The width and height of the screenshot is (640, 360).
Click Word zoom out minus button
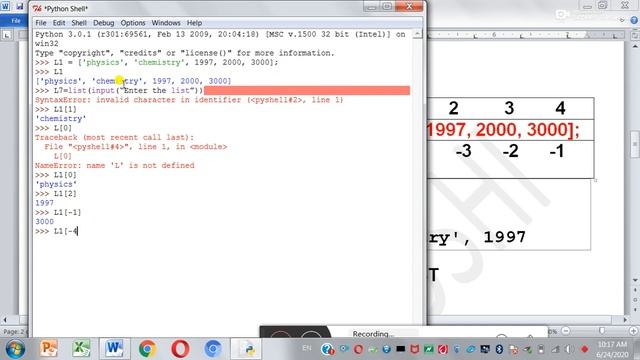click(566, 331)
